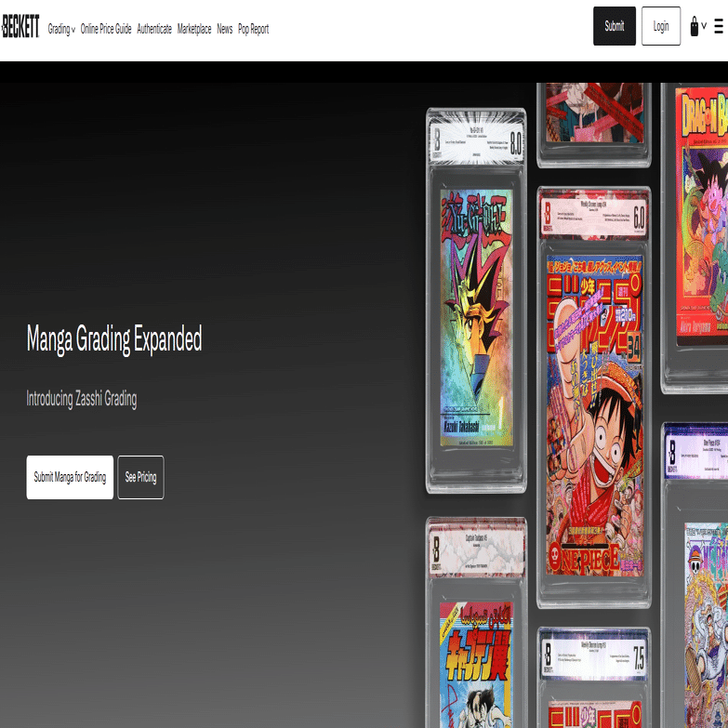This screenshot has width=728, height=728.
Task: Open Online Price Guide menu item
Action: (106, 29)
